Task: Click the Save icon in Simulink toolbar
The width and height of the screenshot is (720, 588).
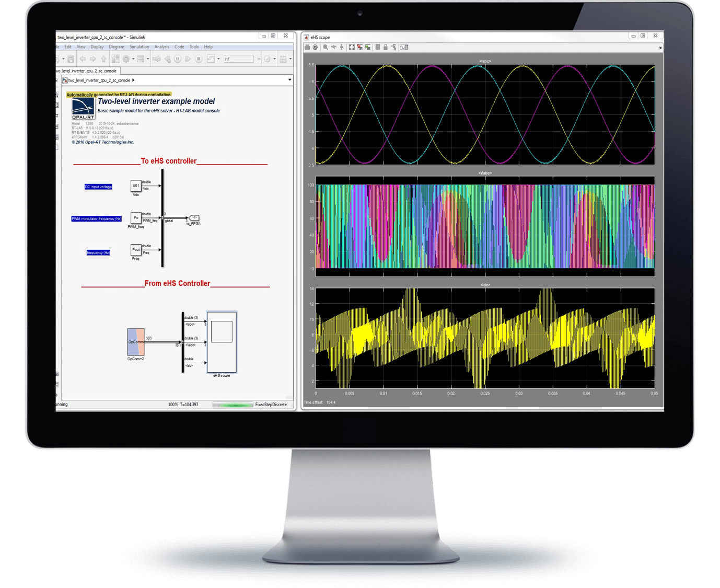Action: (71, 59)
